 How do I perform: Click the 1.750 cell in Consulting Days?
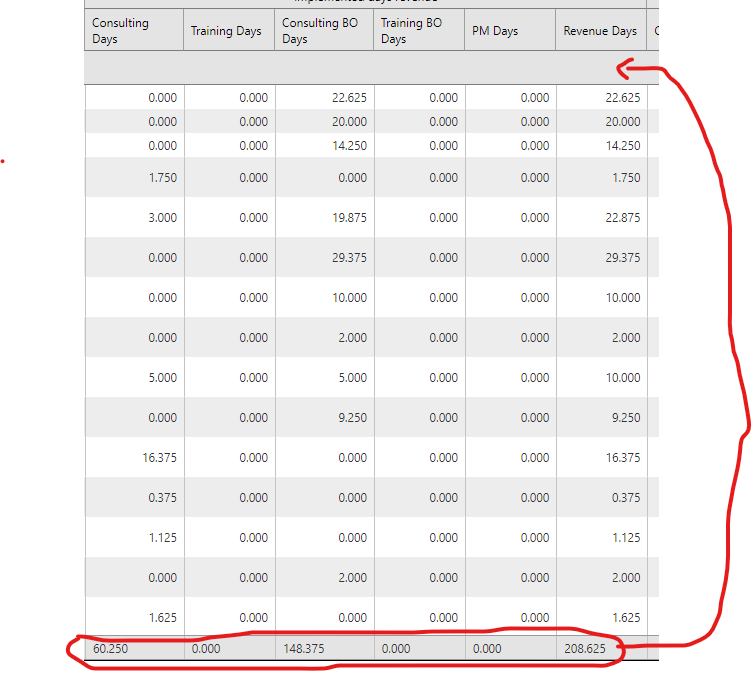pyautogui.click(x=163, y=178)
